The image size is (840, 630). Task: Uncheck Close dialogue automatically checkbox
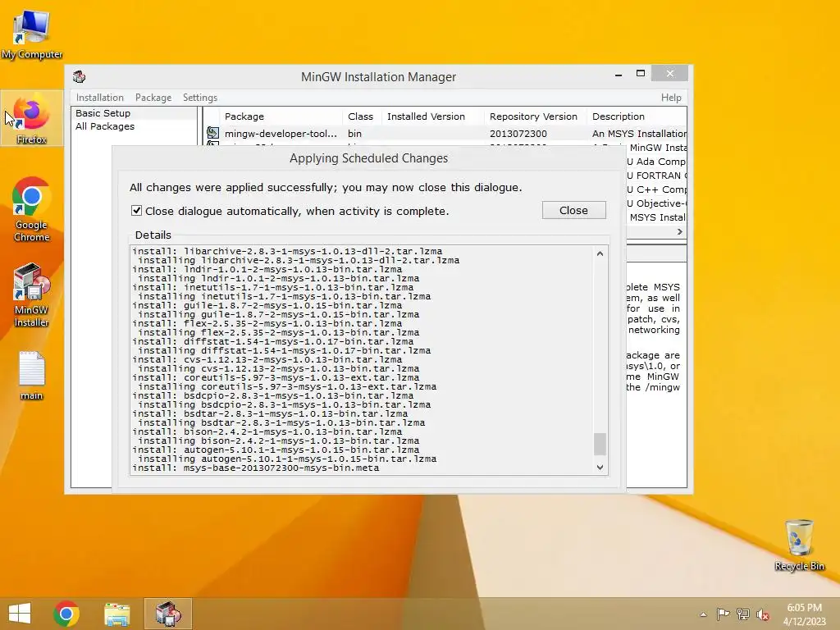(137, 211)
